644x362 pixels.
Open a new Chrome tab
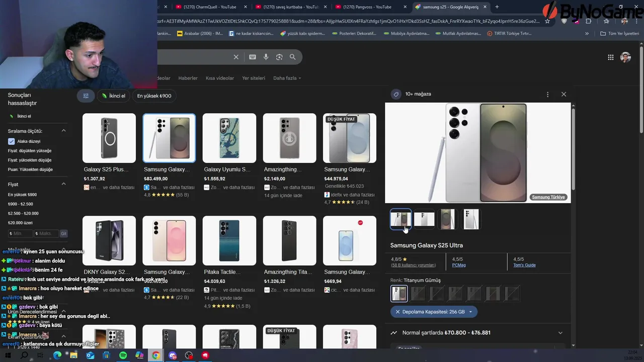pos(497,7)
